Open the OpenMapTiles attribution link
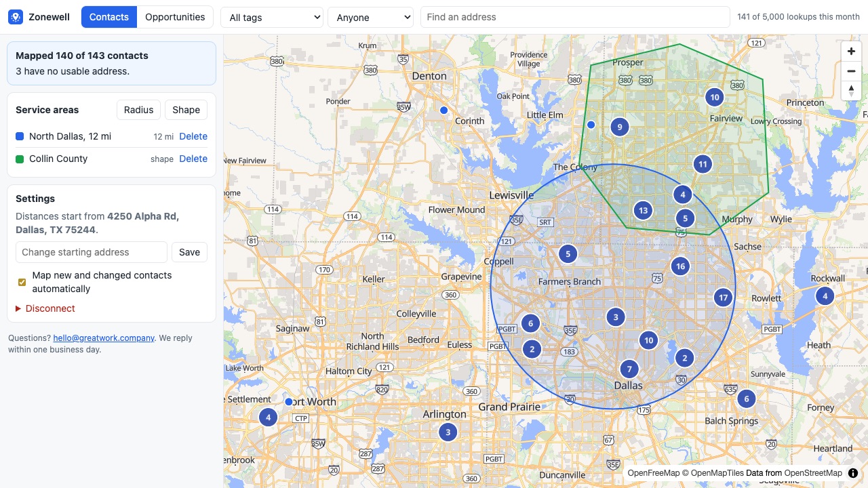 tap(717, 473)
